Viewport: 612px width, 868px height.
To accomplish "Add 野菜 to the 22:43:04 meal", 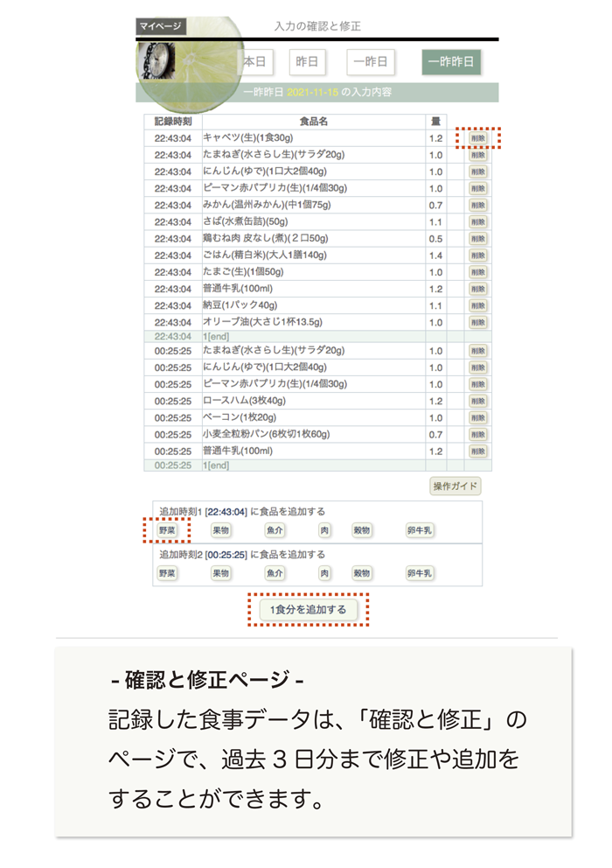I will click(167, 530).
